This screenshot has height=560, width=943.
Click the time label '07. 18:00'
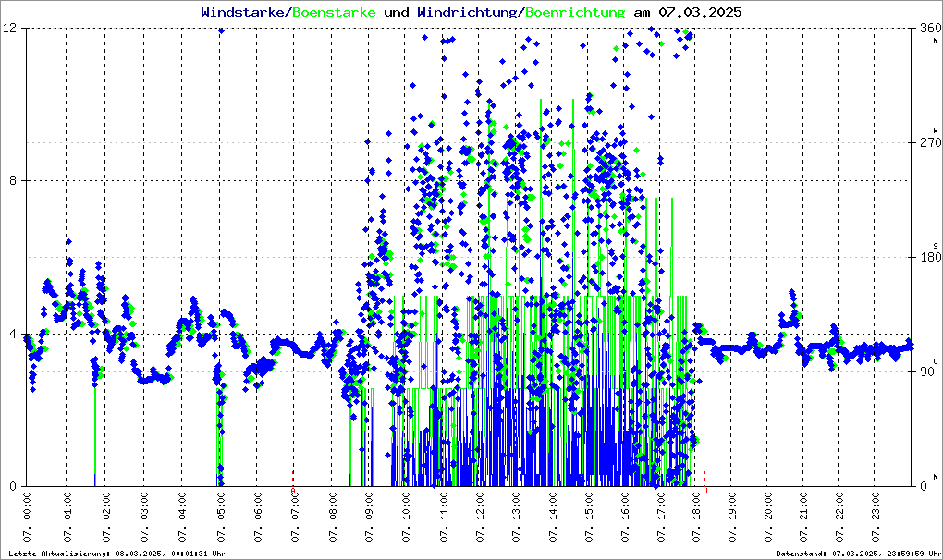(696, 517)
